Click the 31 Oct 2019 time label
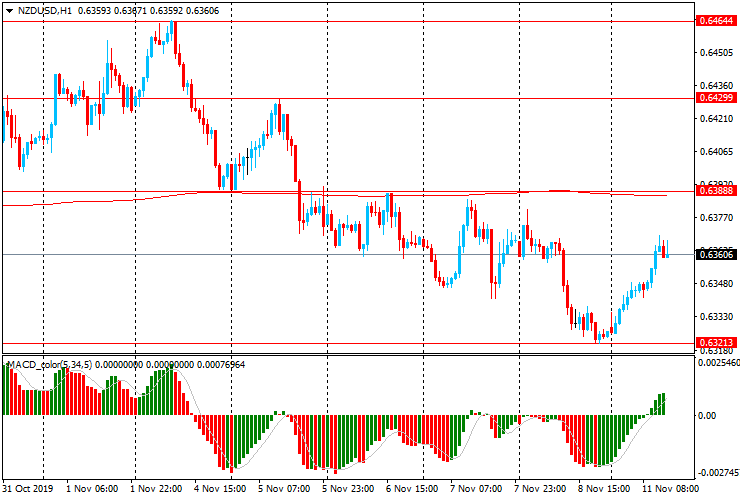This screenshot has height=500, width=740. [x=28, y=488]
